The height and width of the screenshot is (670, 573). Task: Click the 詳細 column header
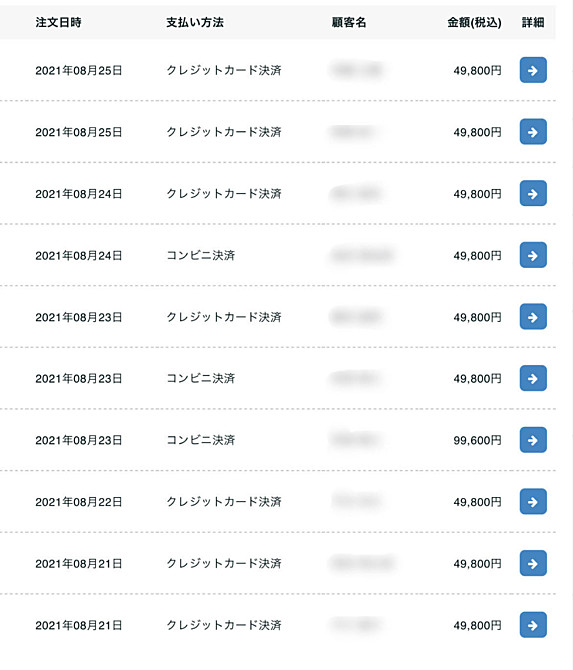click(533, 22)
